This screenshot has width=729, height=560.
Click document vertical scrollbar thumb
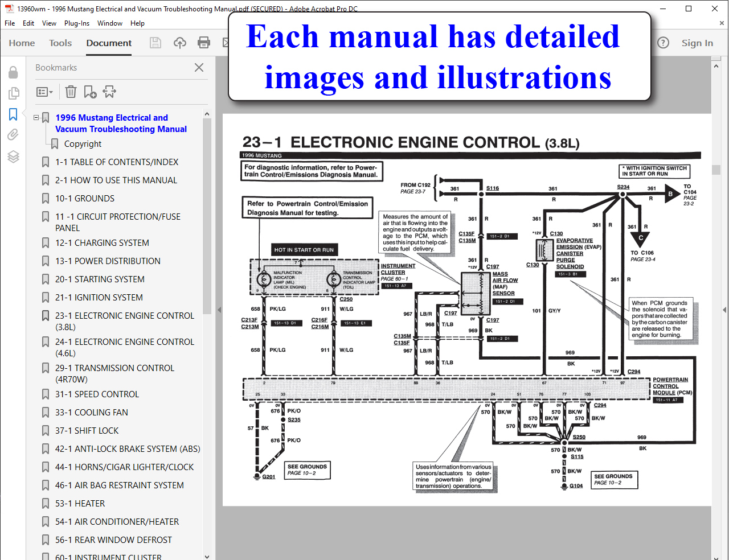[716, 170]
